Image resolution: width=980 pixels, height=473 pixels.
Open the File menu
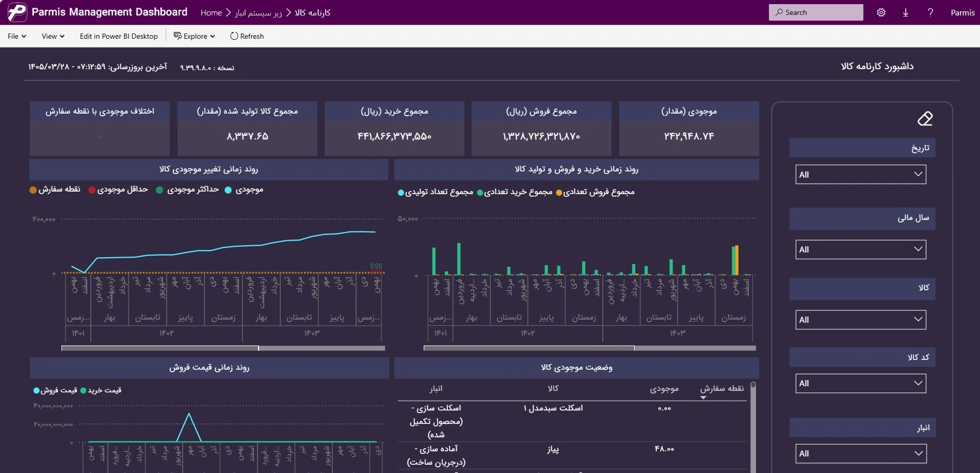(17, 36)
